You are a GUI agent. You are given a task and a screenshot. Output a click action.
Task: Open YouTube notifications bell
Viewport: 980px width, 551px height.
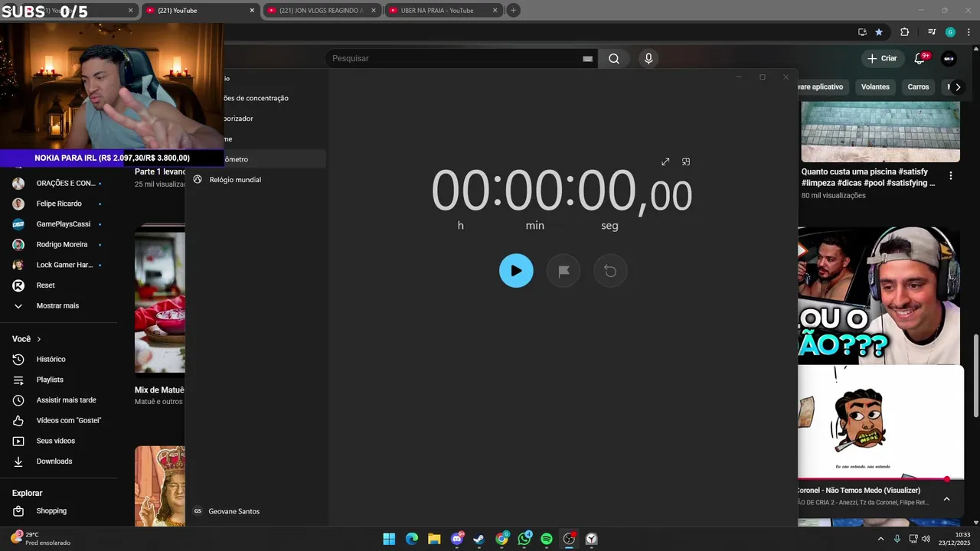920,59
